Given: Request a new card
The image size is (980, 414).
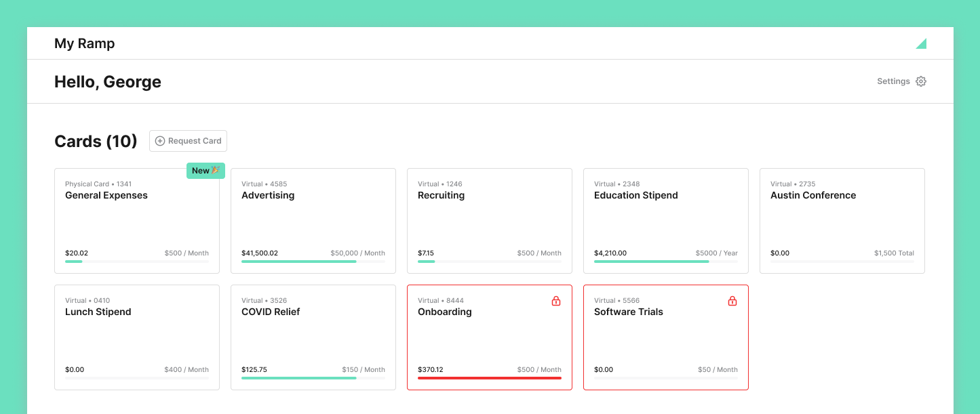Looking at the screenshot, I should click(188, 141).
